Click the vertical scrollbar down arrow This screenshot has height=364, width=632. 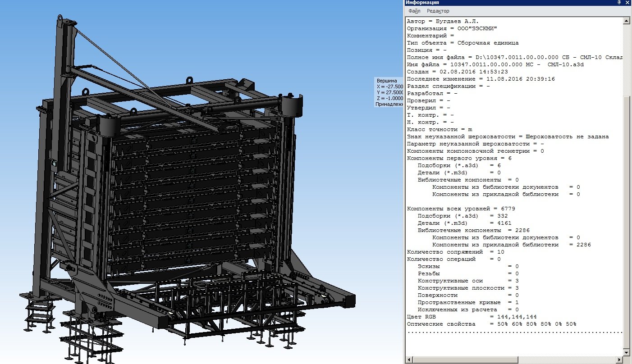pos(626,352)
